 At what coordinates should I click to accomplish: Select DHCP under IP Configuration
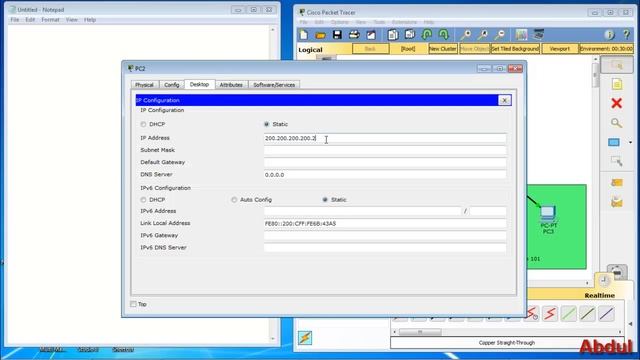(x=143, y=124)
